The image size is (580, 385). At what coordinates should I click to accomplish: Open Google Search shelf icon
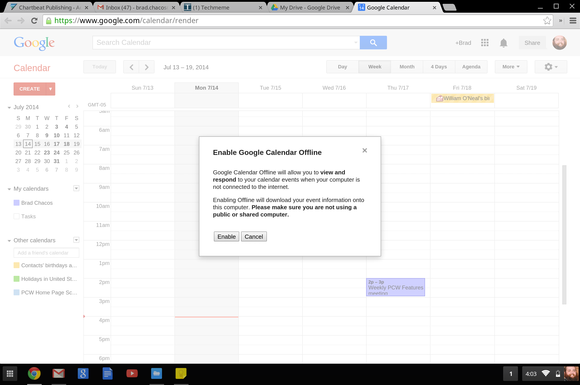tap(83, 374)
